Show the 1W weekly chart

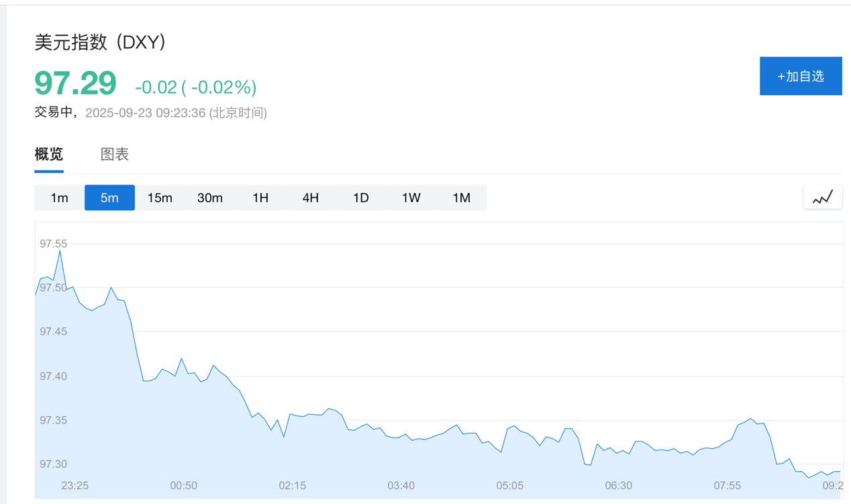[x=411, y=198]
